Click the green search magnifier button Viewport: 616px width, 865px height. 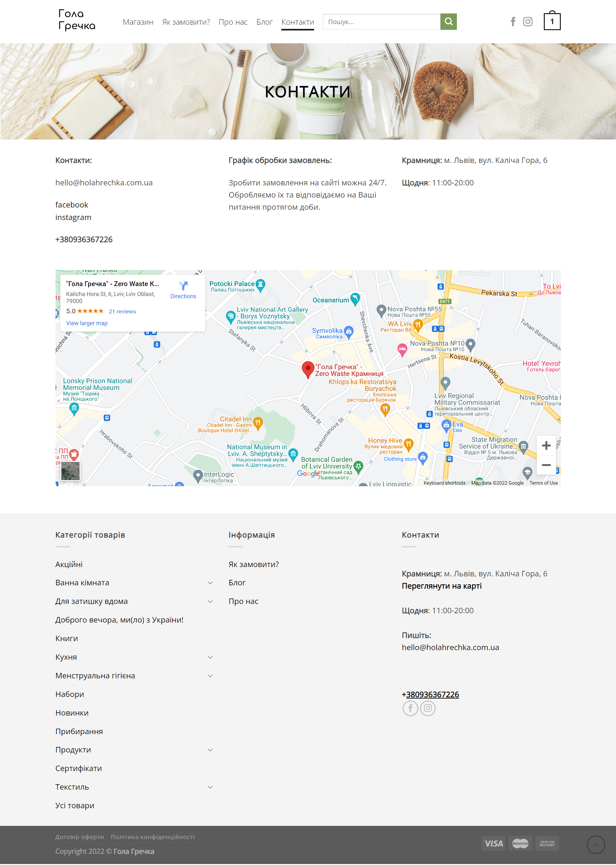click(448, 21)
